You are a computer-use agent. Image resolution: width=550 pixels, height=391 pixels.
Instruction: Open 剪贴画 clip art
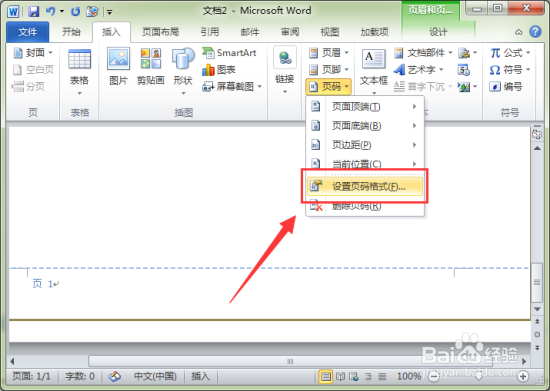click(151, 67)
